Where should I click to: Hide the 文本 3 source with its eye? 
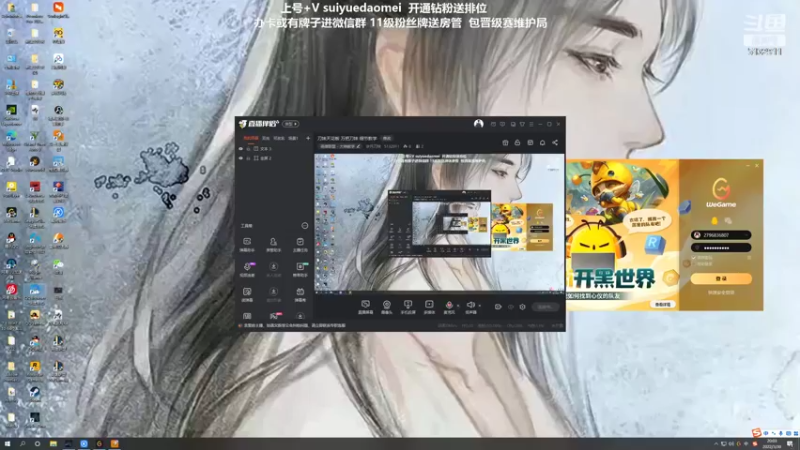[241, 148]
